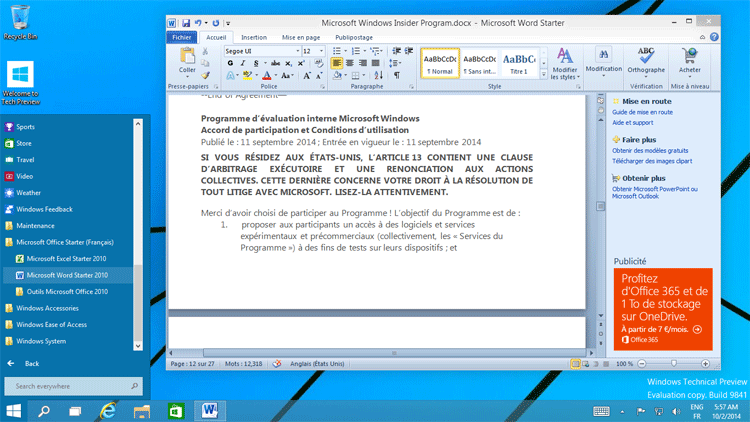Screen dimensions: 750x422
Task: Toggle bold (G) formatting
Action: point(231,63)
